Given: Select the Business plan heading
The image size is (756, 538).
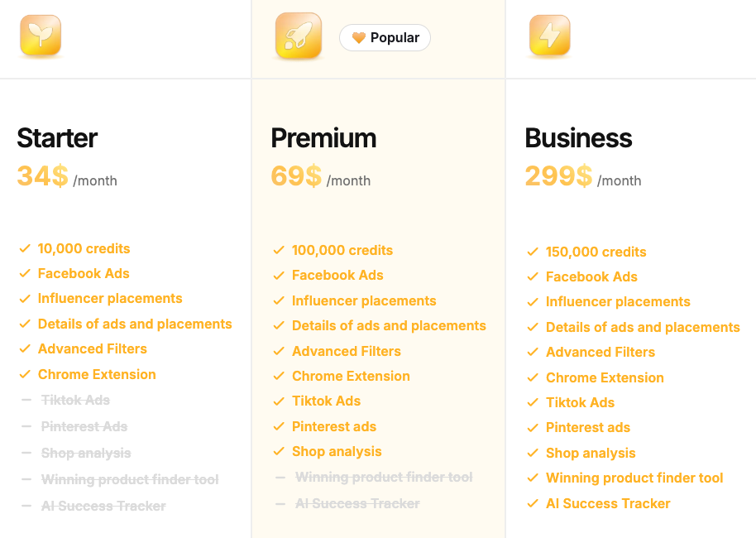Looking at the screenshot, I should tap(578, 138).
